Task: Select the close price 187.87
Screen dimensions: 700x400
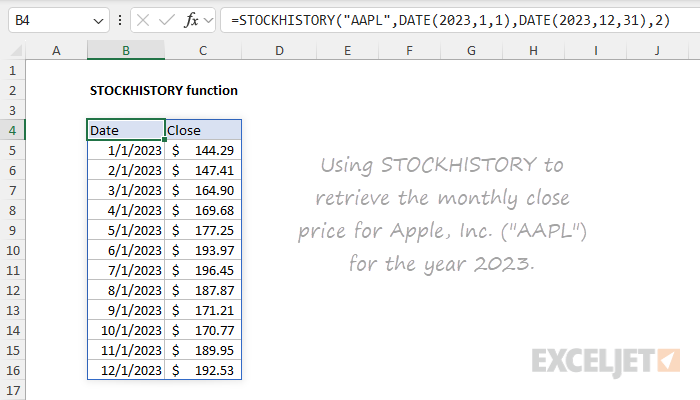Action: tap(203, 291)
